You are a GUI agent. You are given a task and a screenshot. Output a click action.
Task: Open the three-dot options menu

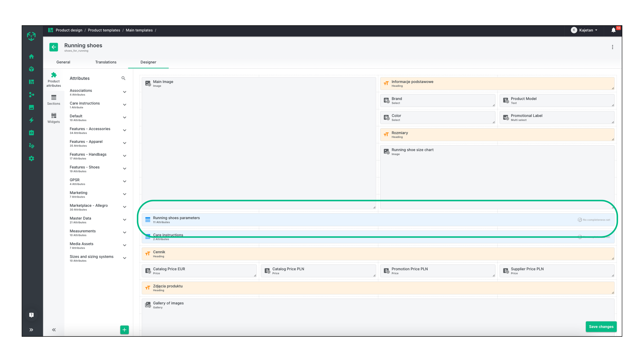[x=612, y=47]
